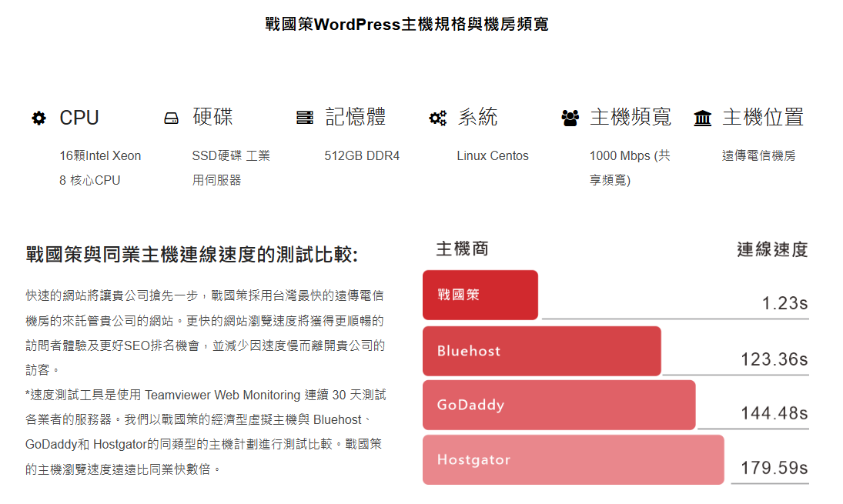Click the 連線速度 column header
This screenshot has height=504, width=843.
(773, 250)
